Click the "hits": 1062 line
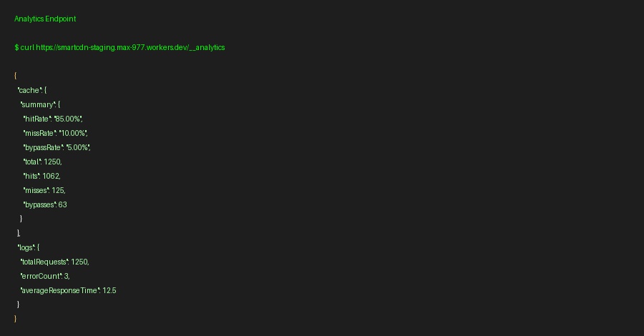Viewport: 644px width, 336px height. (x=42, y=176)
